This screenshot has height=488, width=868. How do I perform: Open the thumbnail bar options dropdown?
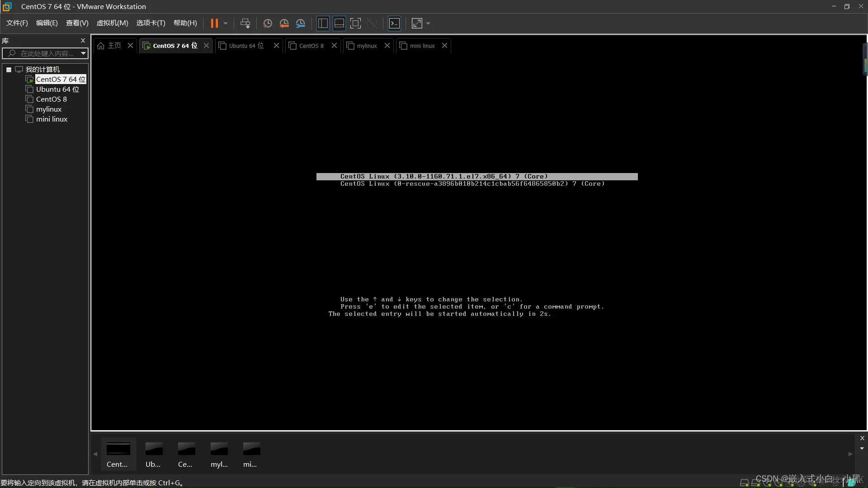[862, 449]
